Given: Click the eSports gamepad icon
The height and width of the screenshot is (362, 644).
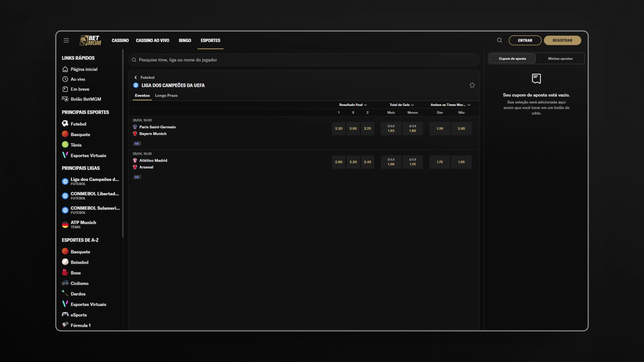Looking at the screenshot, I should tap(65, 314).
